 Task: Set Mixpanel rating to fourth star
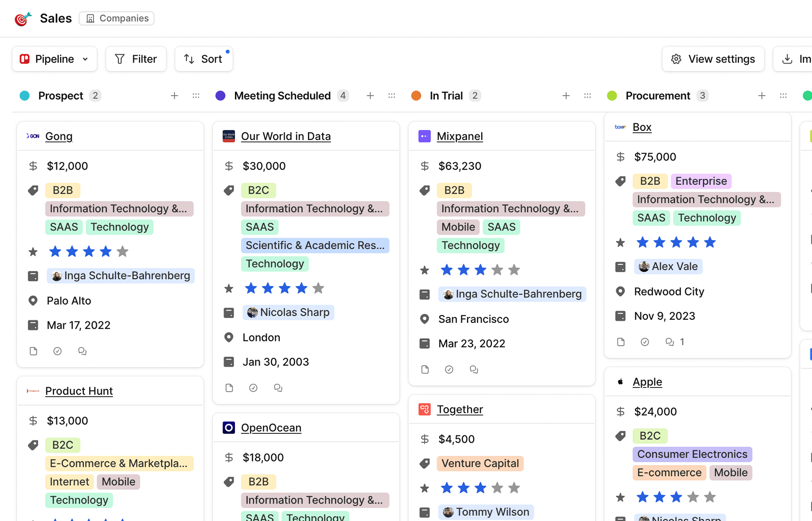tap(497, 270)
